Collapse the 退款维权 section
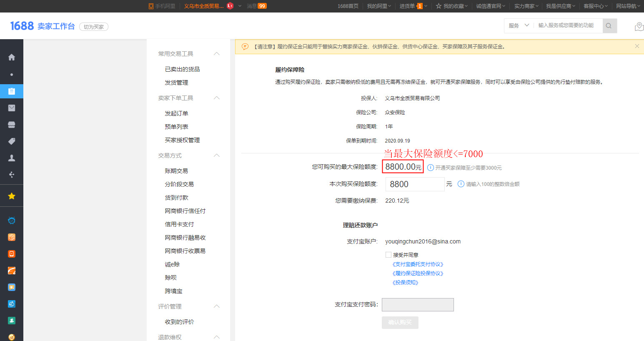This screenshot has height=341, width=644. pos(217,337)
